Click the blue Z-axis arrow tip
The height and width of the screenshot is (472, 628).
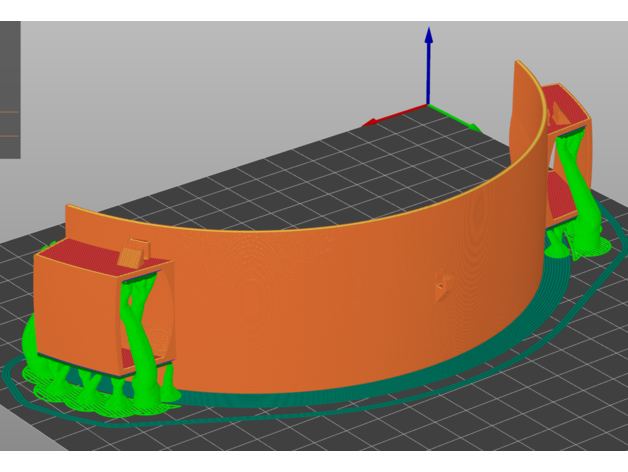pyautogui.click(x=428, y=35)
